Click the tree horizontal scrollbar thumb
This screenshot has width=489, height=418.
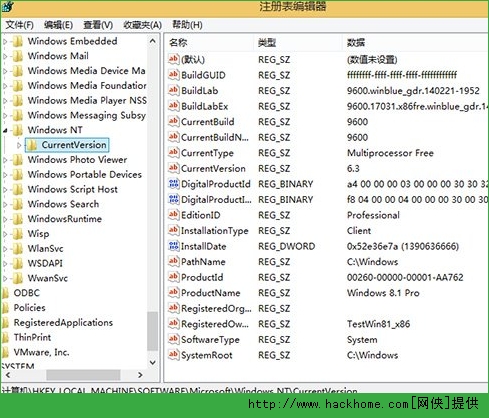tap(83, 375)
